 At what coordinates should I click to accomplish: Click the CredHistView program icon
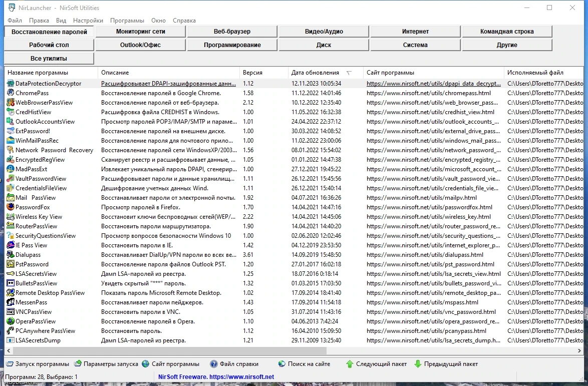click(11, 112)
